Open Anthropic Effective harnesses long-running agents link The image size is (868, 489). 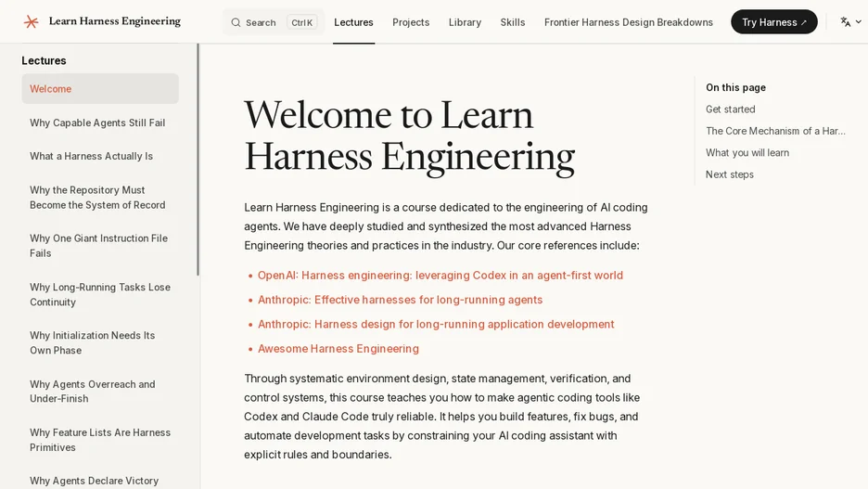(x=400, y=300)
